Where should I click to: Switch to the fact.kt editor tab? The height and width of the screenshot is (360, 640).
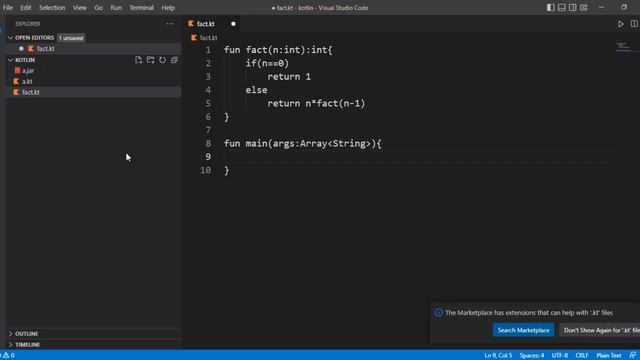[x=206, y=24]
